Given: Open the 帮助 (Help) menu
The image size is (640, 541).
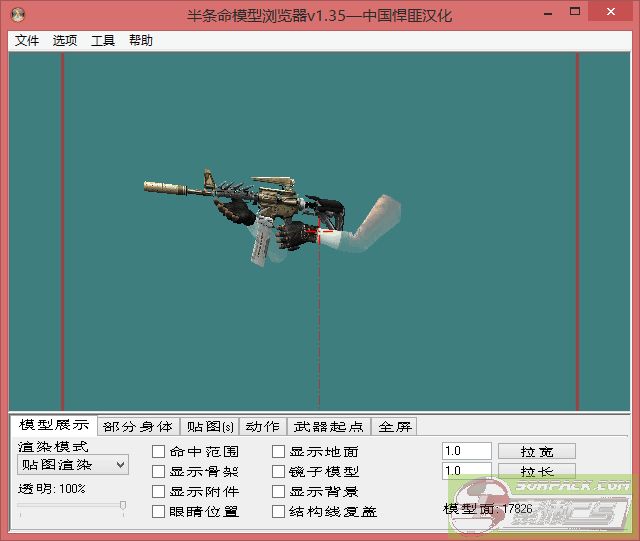Looking at the screenshot, I should tap(141, 41).
